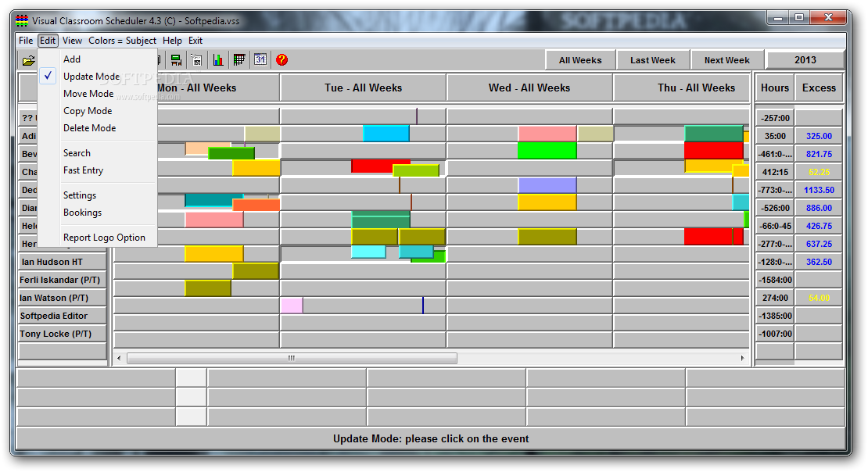Image resolution: width=868 pixels, height=472 pixels.
Task: Click the pink Wednesday event block
Action: [x=547, y=134]
